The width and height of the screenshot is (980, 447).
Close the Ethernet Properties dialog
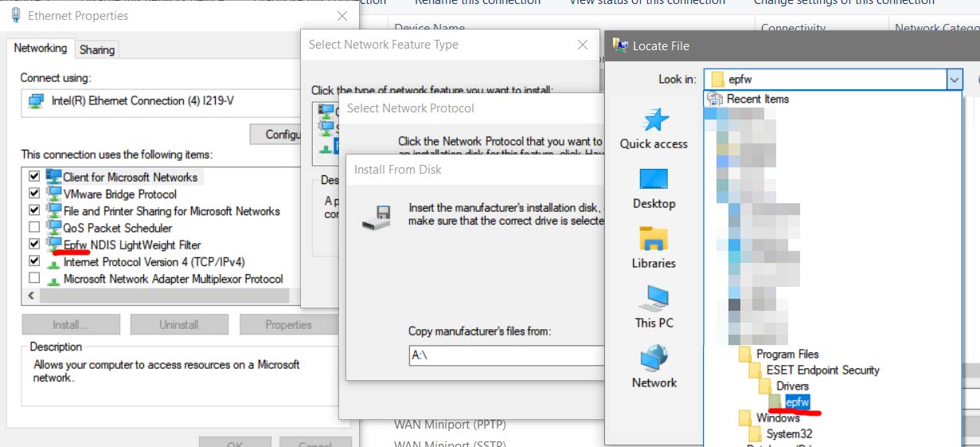342,15
